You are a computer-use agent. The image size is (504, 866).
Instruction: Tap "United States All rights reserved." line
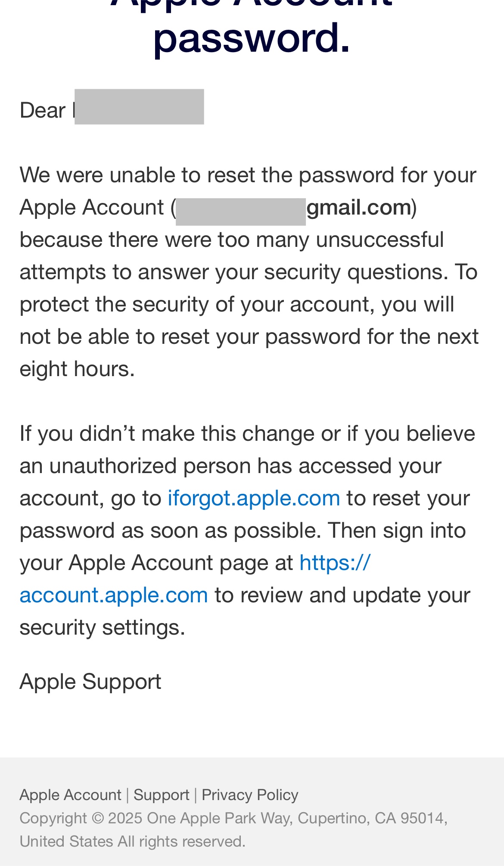click(133, 841)
